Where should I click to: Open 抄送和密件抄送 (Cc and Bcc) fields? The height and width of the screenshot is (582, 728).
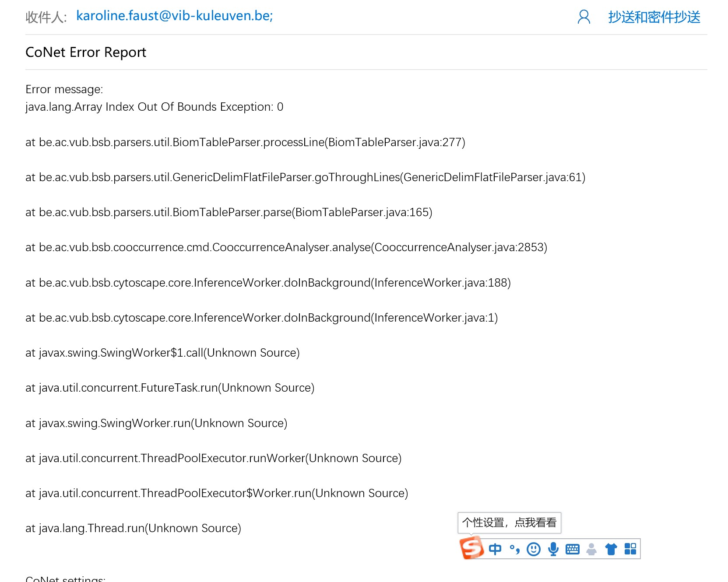[x=654, y=17]
